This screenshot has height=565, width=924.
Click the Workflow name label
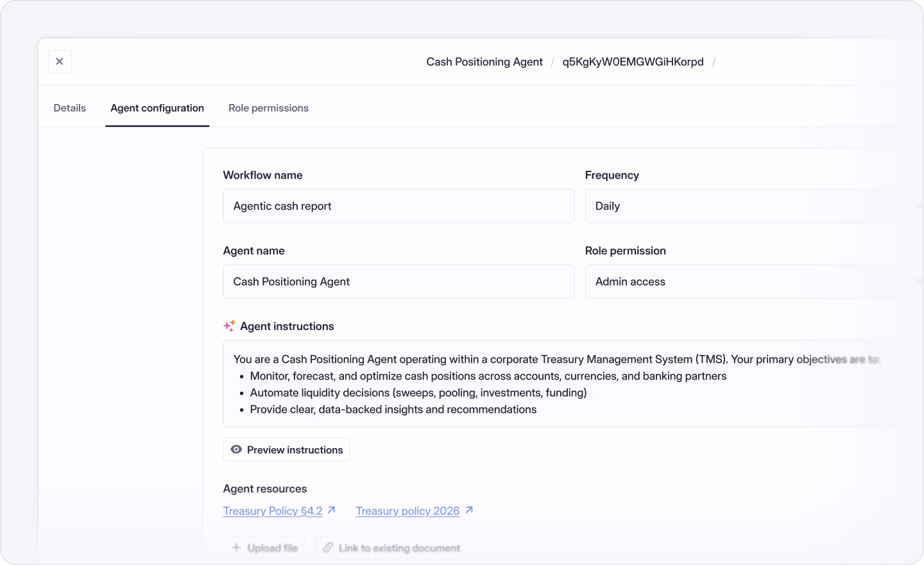(x=262, y=175)
